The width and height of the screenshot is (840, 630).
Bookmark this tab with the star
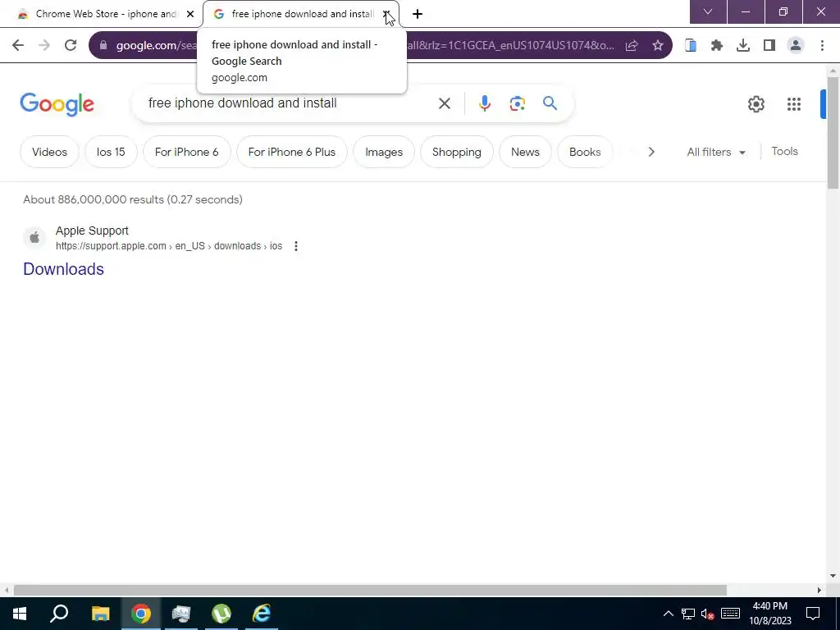(658, 46)
